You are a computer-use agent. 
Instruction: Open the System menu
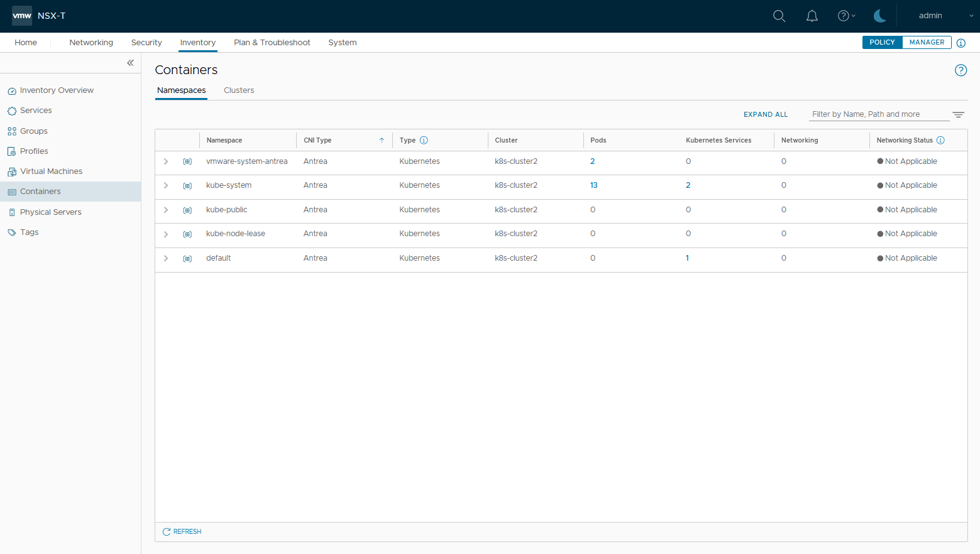click(x=343, y=43)
